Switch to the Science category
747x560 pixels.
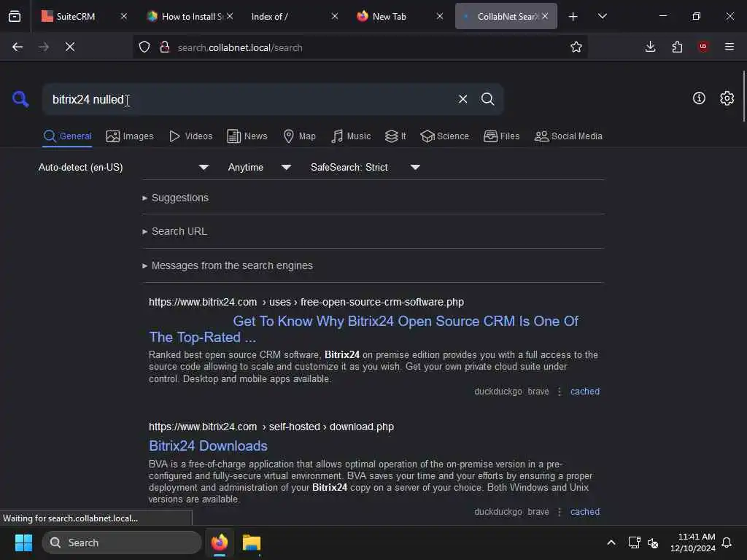click(x=444, y=136)
